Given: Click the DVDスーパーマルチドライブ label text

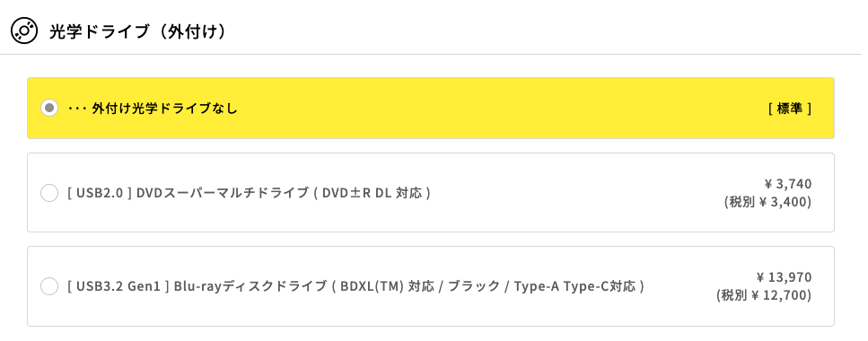Looking at the screenshot, I should 223,193.
